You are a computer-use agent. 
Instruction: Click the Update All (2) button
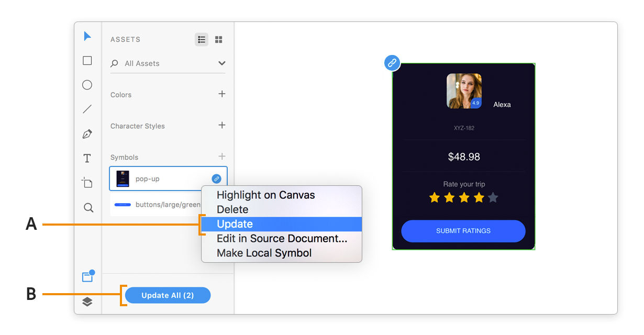(168, 295)
